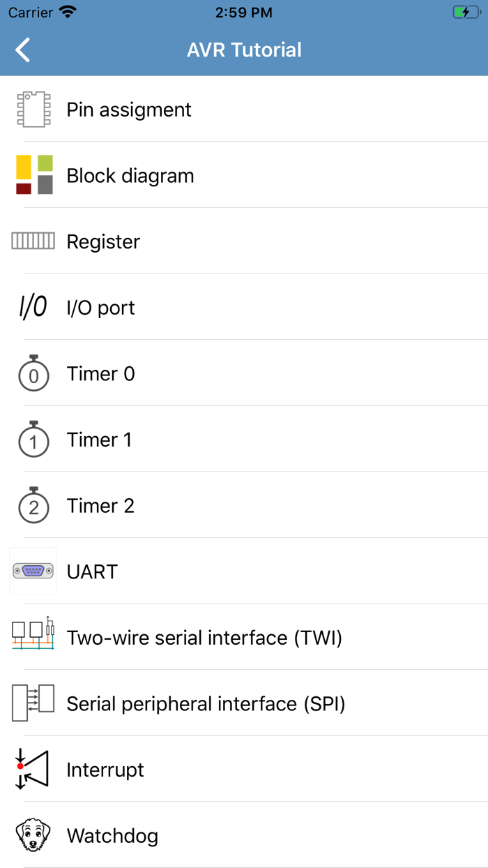
Task: Tap the I/O port symbol icon
Action: [x=33, y=307]
